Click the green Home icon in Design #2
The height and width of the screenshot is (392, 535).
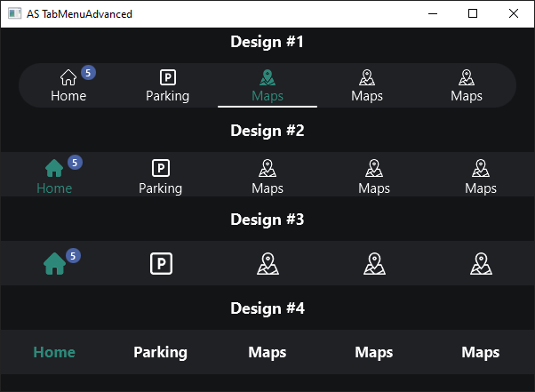[x=53, y=168]
